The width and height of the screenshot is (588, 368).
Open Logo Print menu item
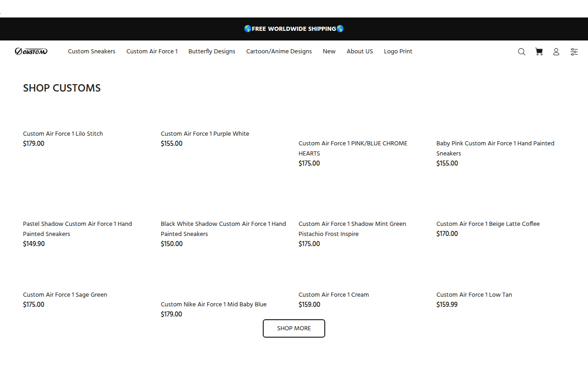[x=398, y=52]
